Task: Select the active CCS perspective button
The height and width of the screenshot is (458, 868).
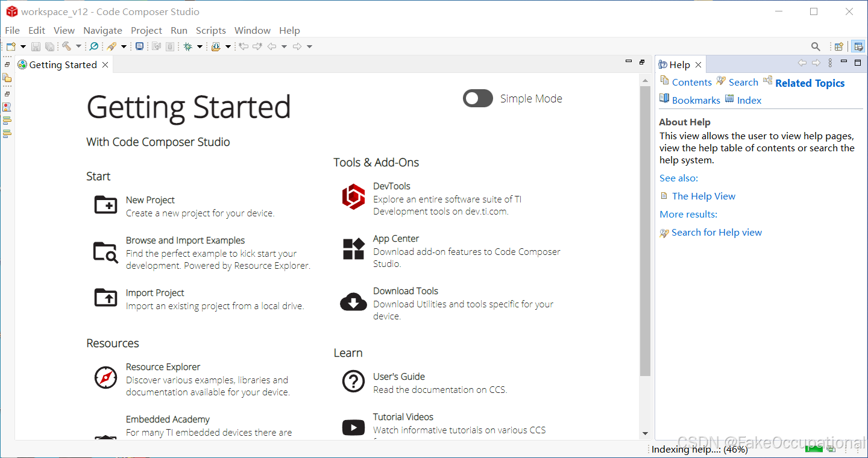Action: click(858, 46)
